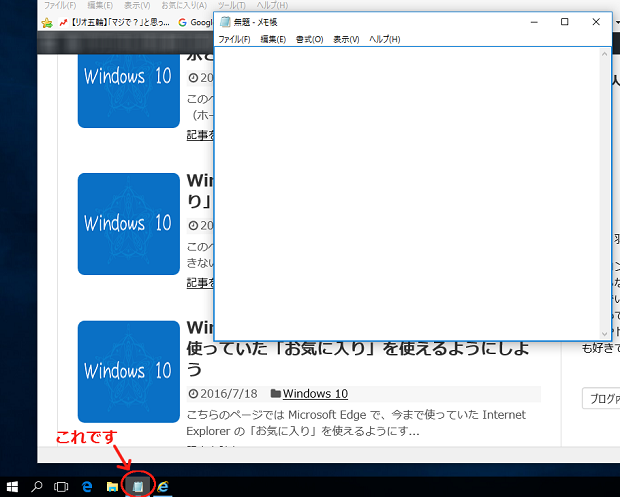Click the Notepad scrollbar down arrow
The height and width of the screenshot is (497, 620).
point(604,334)
